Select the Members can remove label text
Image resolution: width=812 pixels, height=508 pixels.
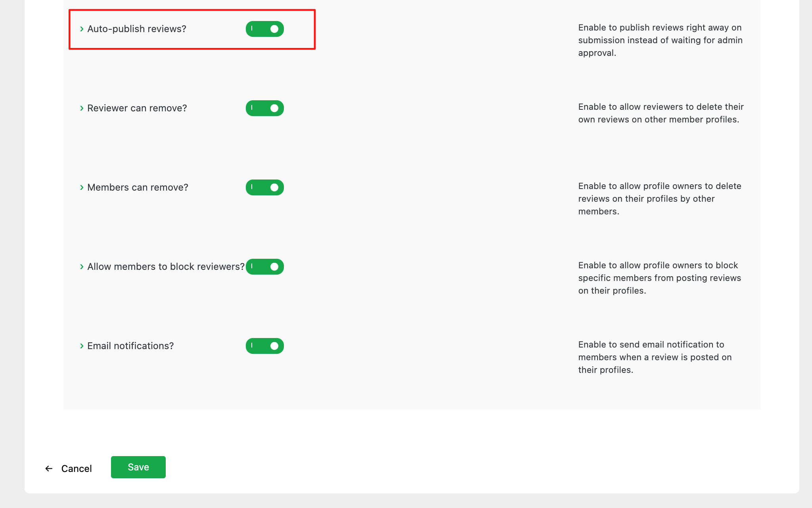(138, 187)
